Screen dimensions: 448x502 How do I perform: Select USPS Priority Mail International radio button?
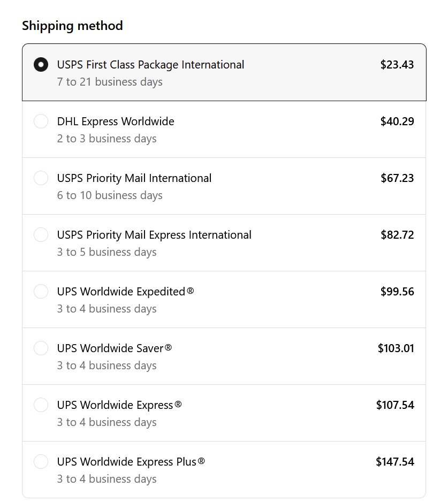(41, 178)
